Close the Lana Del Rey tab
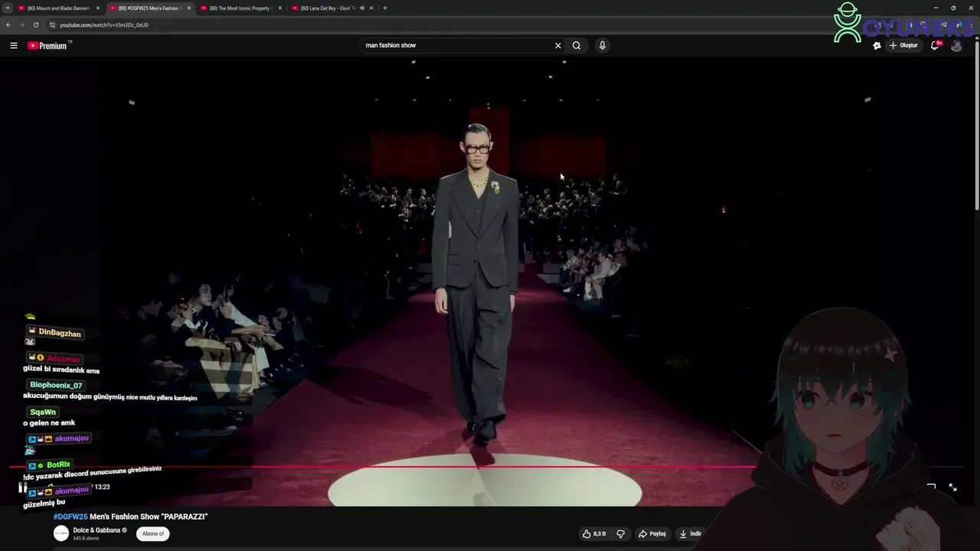 point(371,8)
